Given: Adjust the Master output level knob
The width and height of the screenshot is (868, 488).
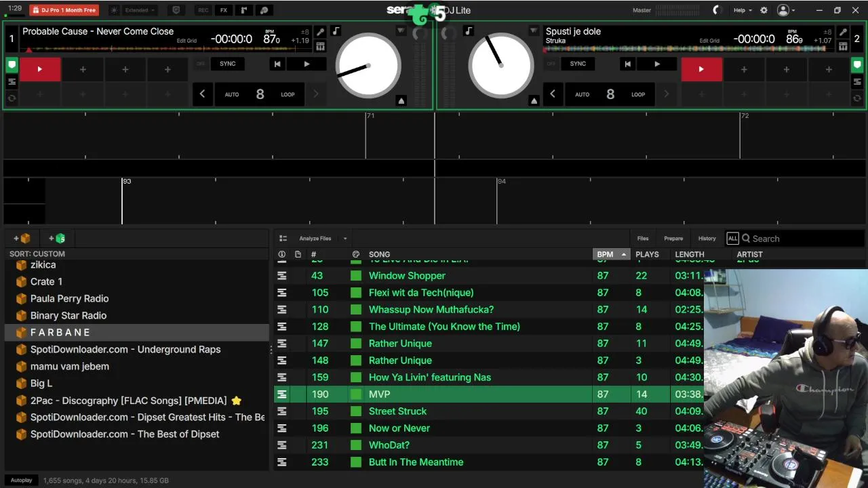Looking at the screenshot, I should pos(717,10).
